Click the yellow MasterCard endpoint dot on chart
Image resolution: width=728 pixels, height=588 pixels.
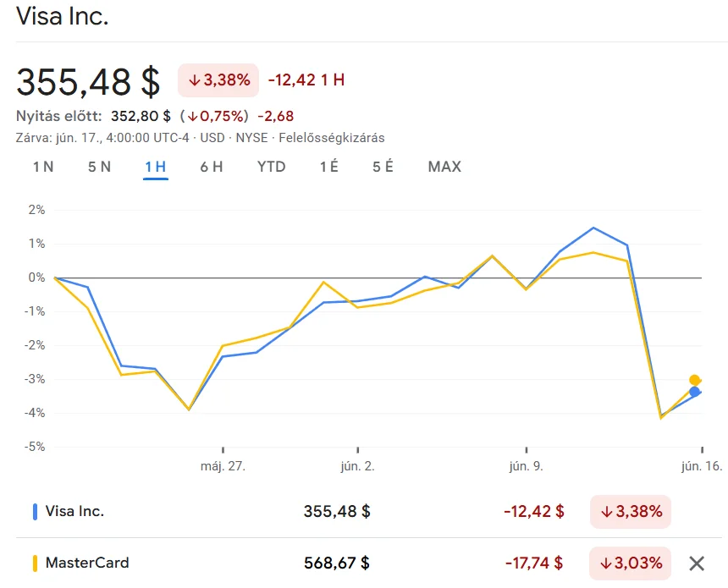695,380
